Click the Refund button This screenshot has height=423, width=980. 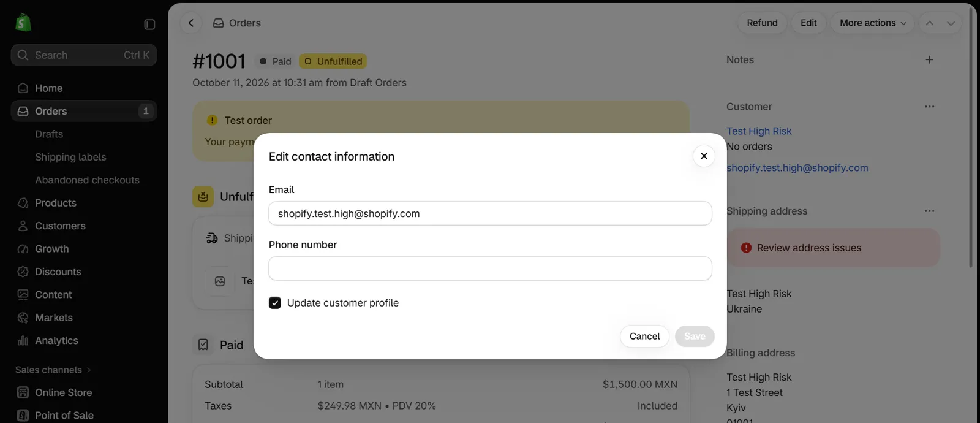tap(762, 23)
